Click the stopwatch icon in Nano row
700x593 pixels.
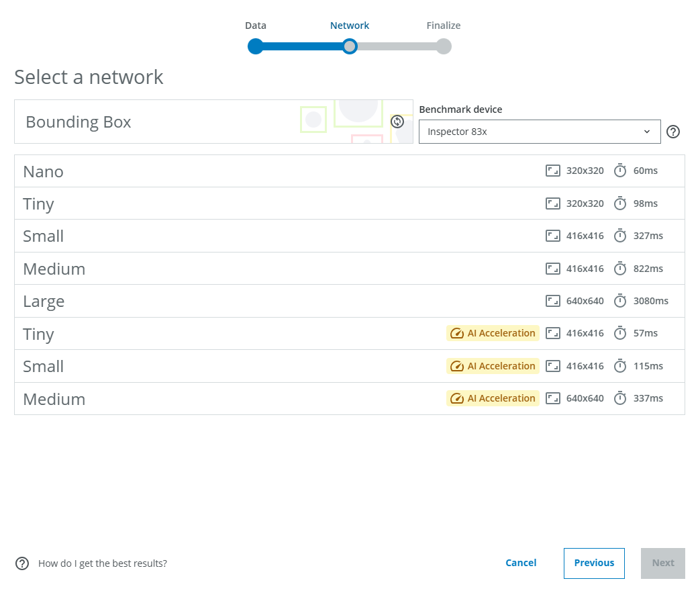click(620, 171)
